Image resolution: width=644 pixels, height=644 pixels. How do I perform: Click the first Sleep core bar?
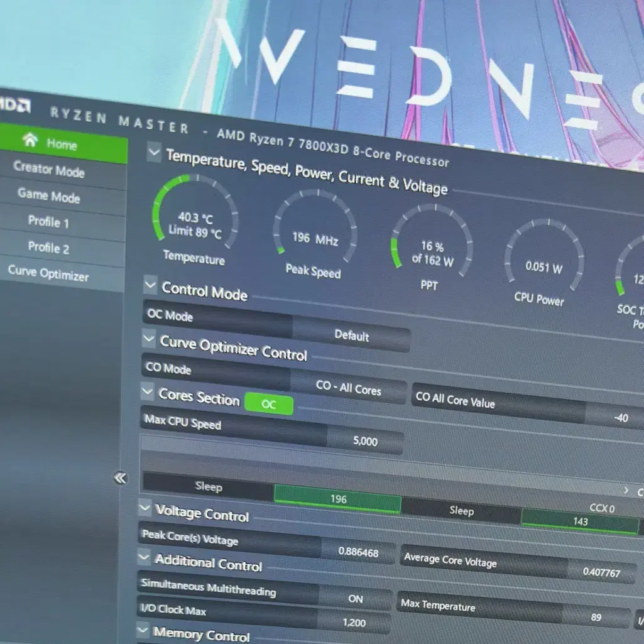click(209, 487)
